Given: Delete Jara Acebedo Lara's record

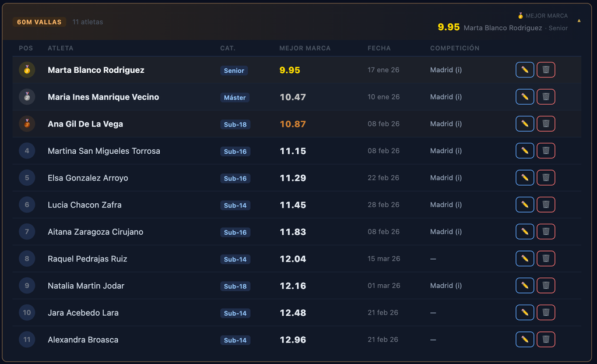Looking at the screenshot, I should pos(546,313).
